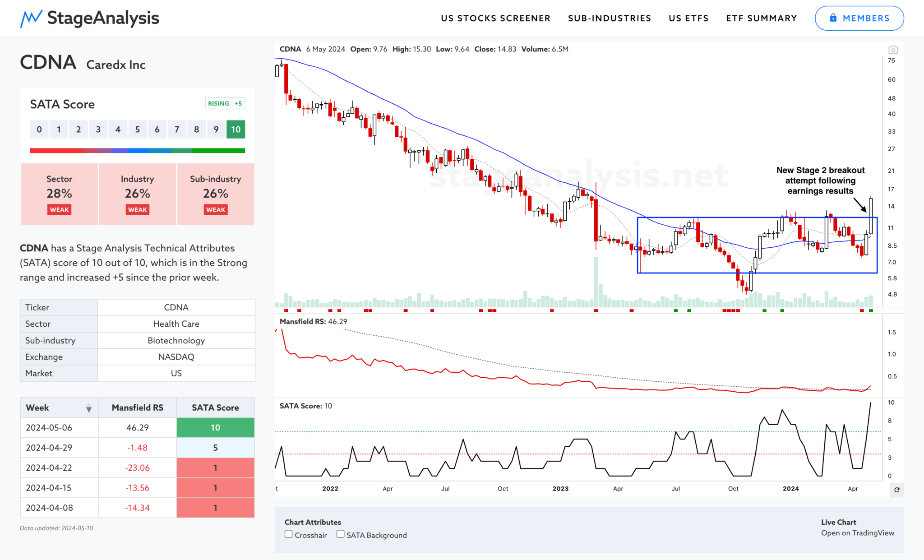The width and height of the screenshot is (924, 560).
Task: Click the SATA score gradient color bar
Action: click(x=138, y=150)
